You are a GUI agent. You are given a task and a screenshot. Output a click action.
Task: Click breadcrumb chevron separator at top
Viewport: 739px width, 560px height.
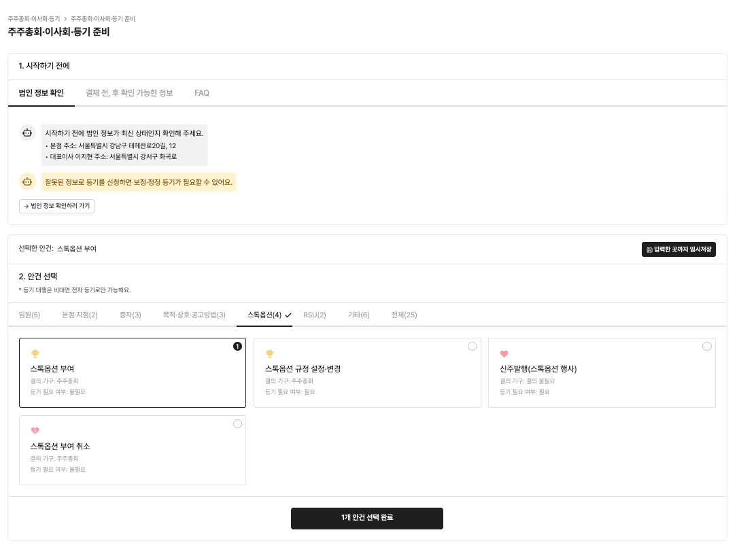(65, 19)
